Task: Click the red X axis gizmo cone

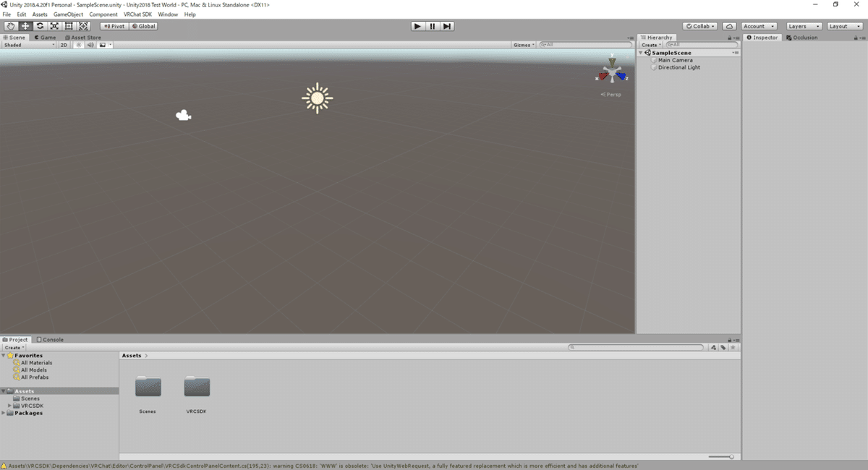Action: pyautogui.click(x=603, y=76)
